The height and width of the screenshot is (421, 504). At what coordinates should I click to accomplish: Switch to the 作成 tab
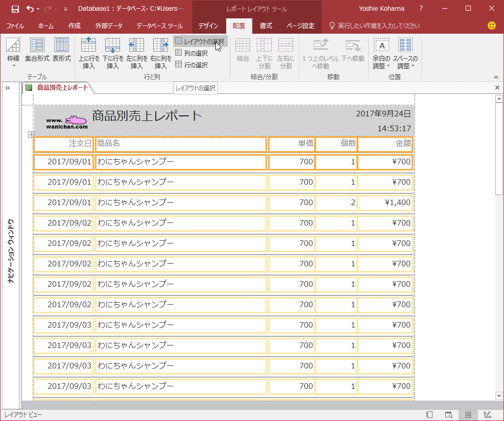74,26
